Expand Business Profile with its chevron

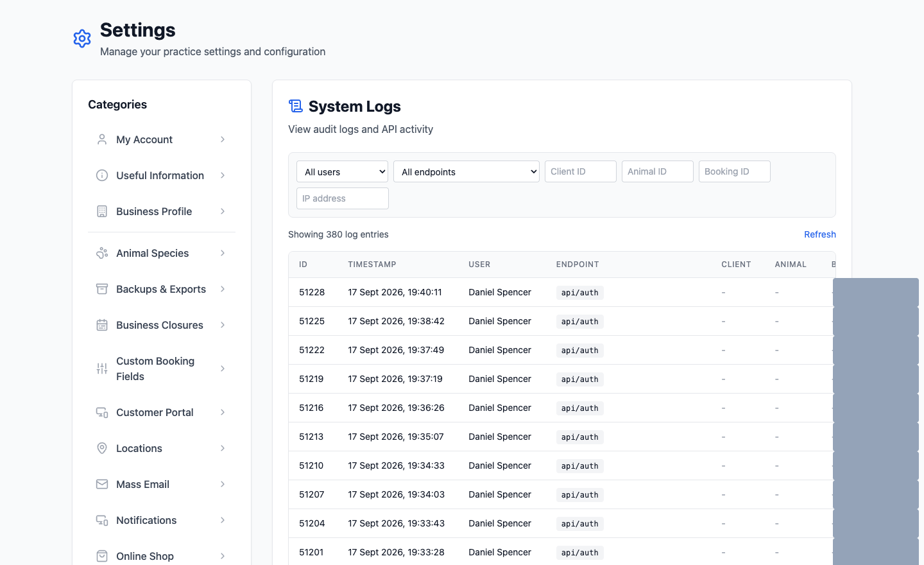223,211
